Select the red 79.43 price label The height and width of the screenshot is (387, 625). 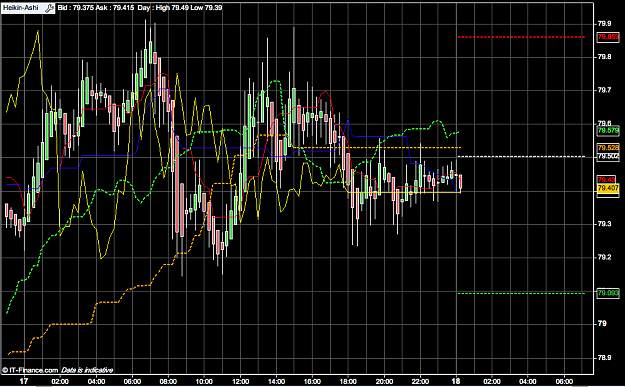606,180
